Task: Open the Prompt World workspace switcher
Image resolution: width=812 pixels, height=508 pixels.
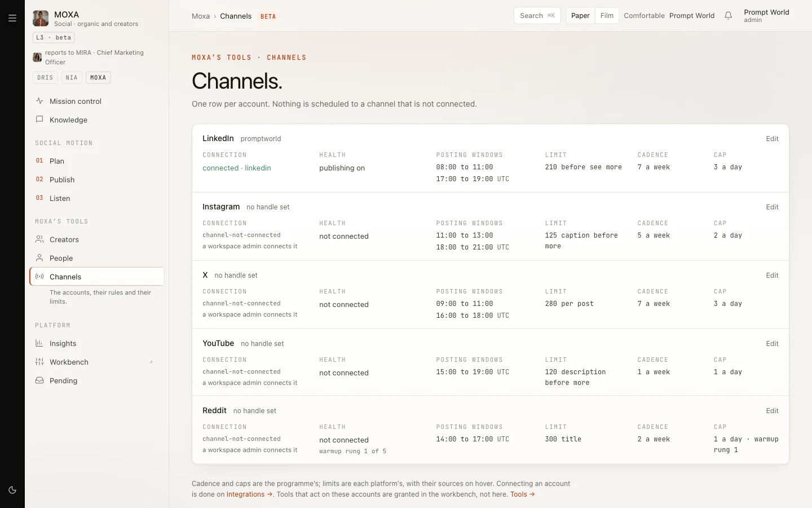Action: tap(692, 16)
